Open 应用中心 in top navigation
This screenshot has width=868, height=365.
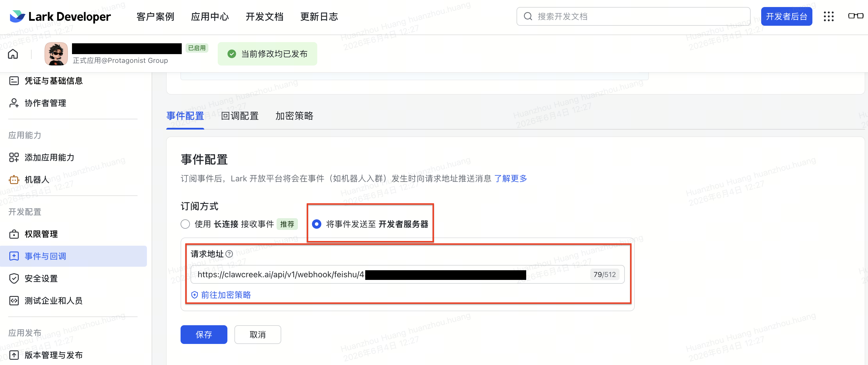click(x=210, y=16)
